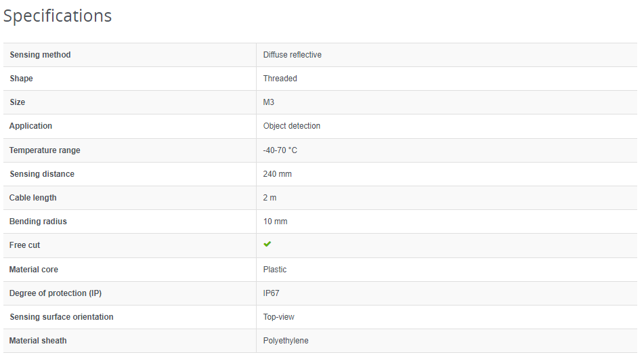
Task: Click the 240 mm sensing distance value
Action: point(277,174)
